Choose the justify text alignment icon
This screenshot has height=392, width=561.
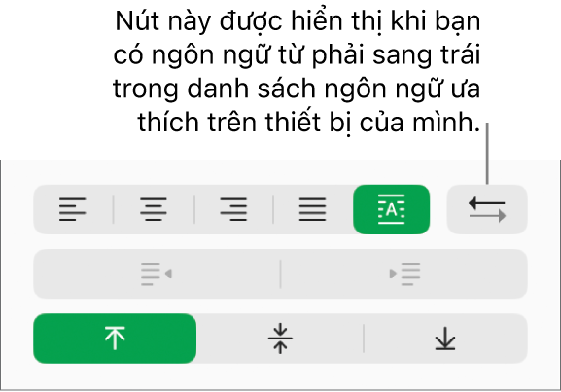313,209
